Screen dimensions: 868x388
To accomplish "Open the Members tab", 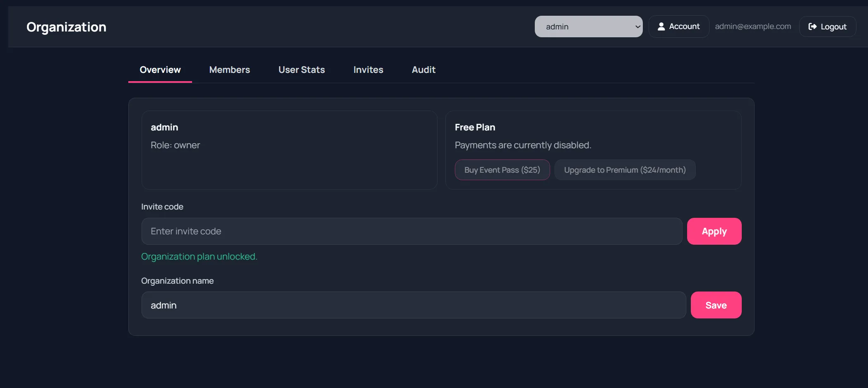I will click(229, 70).
